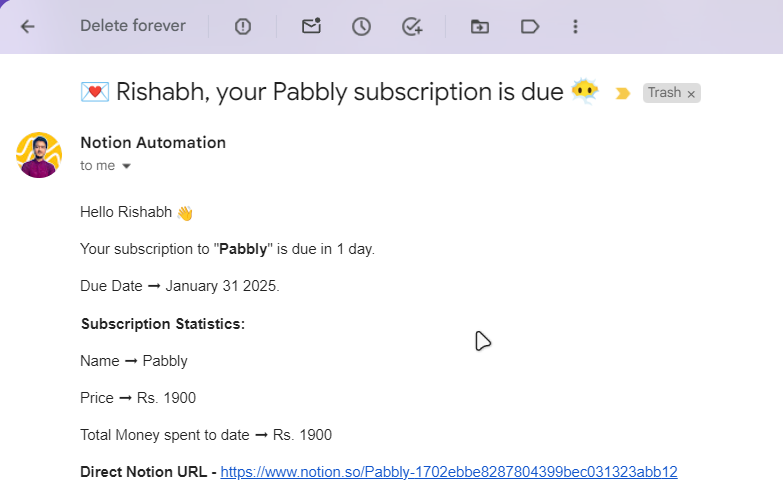Click the Trash label chip

click(x=664, y=92)
